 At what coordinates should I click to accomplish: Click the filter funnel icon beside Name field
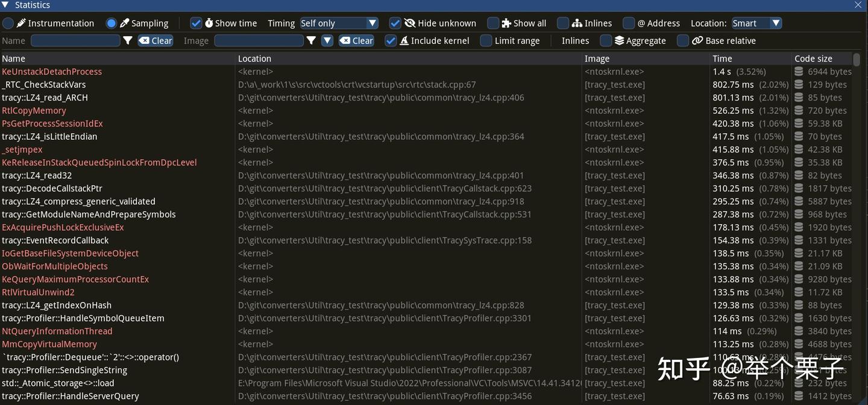coord(128,40)
